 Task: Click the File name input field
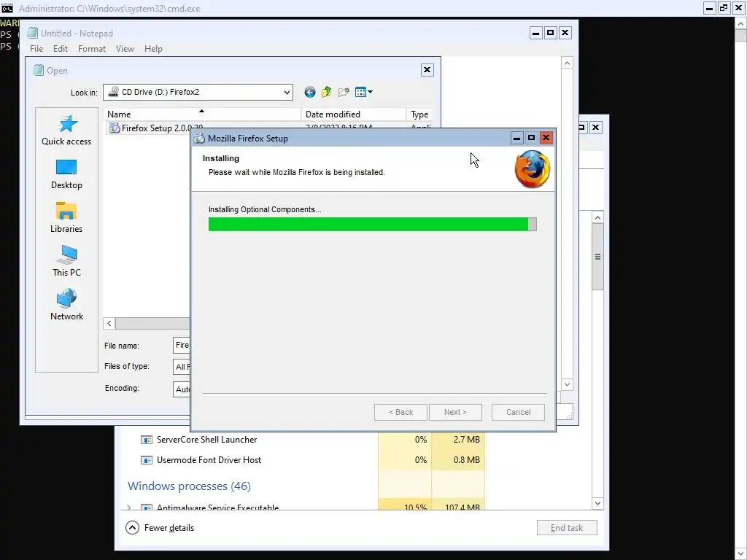(182, 345)
